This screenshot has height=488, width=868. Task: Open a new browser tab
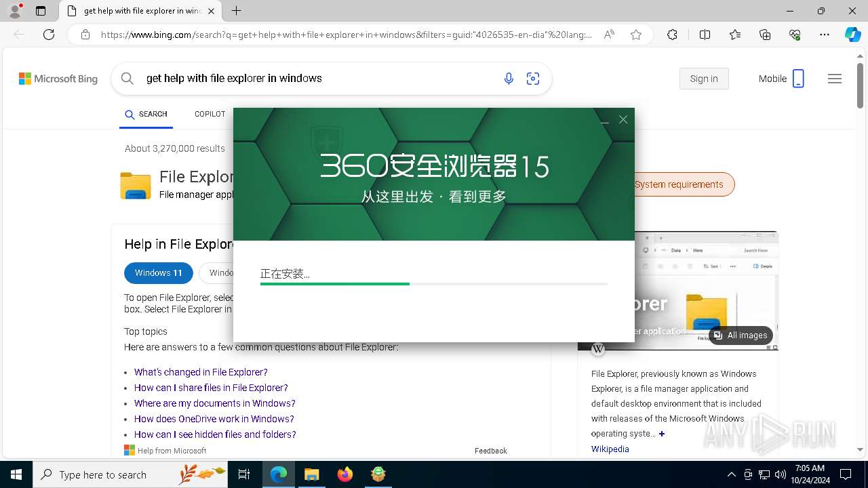[236, 11]
